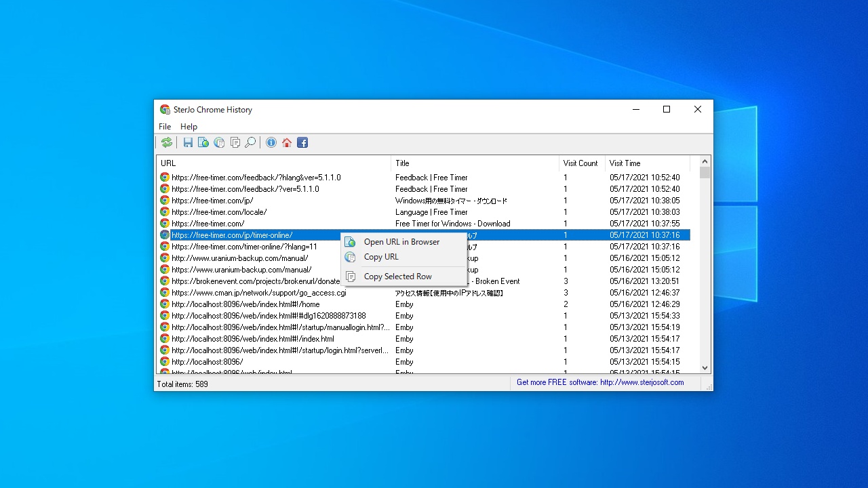Click icon beside Open URL in Browser
868x488 pixels.
[x=351, y=242]
